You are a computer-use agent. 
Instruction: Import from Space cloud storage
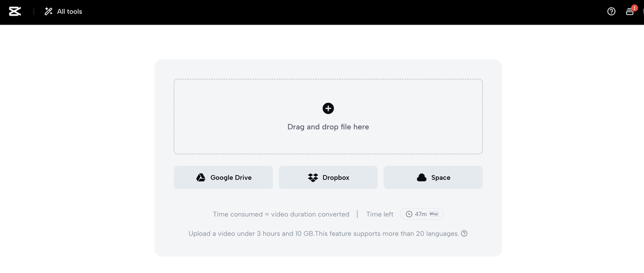(433, 177)
